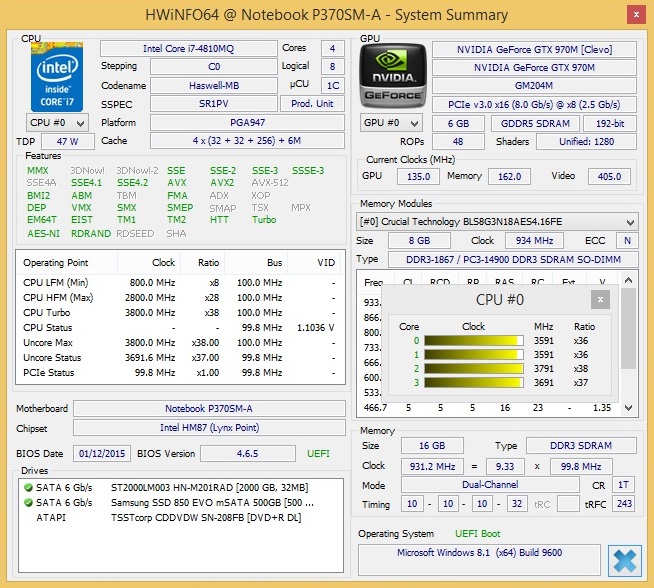Click the NVIDIA GeForce GTX 970M [Clevo] field
654x588 pixels.
tap(534, 50)
